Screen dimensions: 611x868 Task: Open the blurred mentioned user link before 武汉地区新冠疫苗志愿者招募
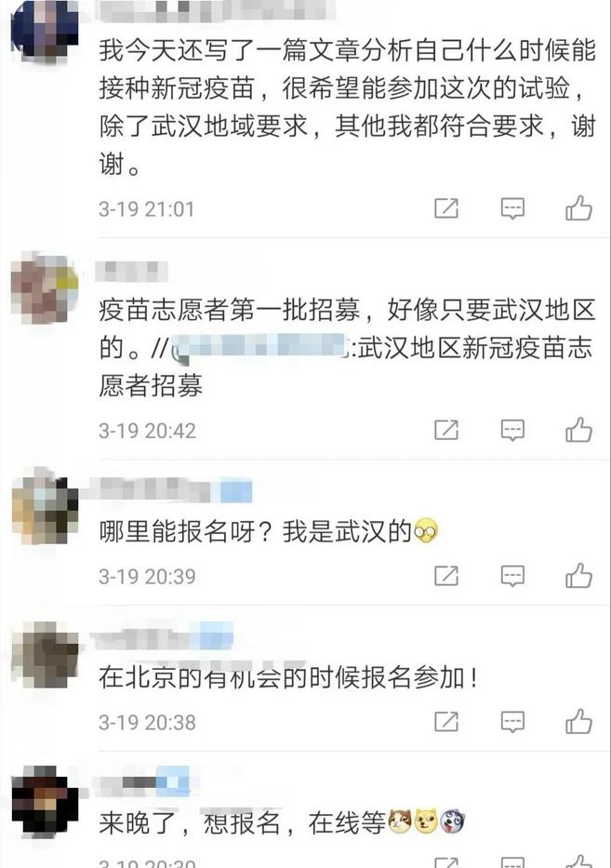tap(263, 348)
